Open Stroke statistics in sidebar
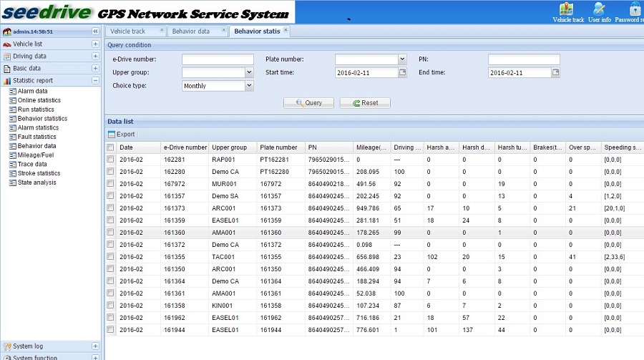The width and height of the screenshot is (644, 360). [x=39, y=173]
